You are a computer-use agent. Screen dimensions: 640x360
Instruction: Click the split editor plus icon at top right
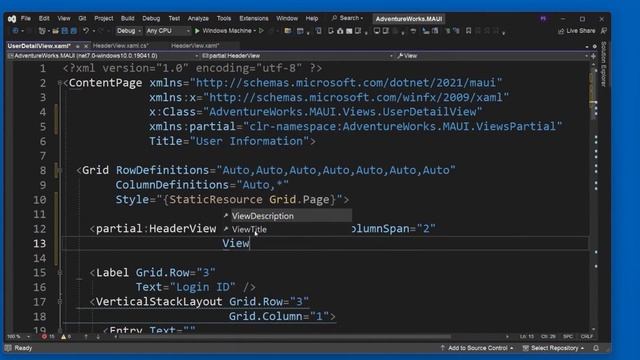(593, 56)
